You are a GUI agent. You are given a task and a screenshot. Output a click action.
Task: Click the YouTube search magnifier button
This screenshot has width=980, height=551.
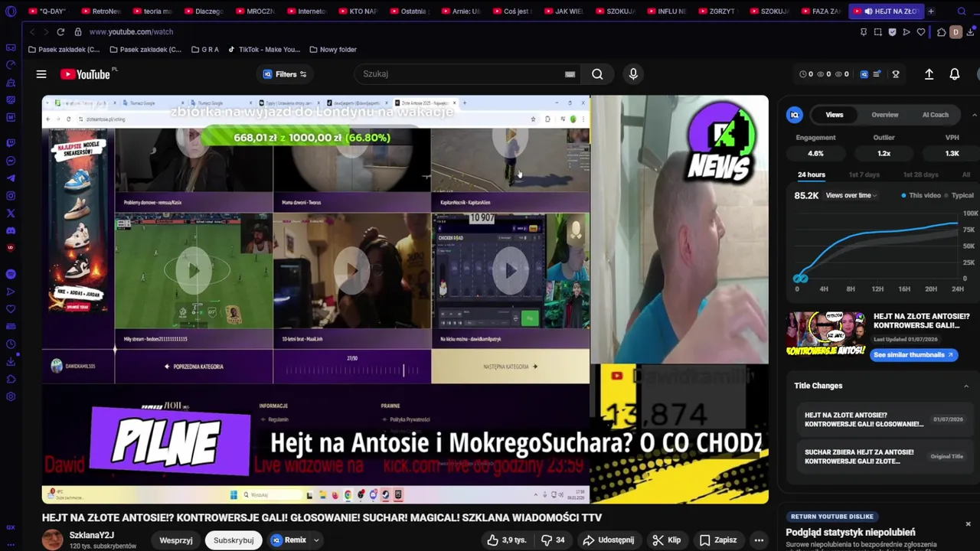click(x=597, y=74)
